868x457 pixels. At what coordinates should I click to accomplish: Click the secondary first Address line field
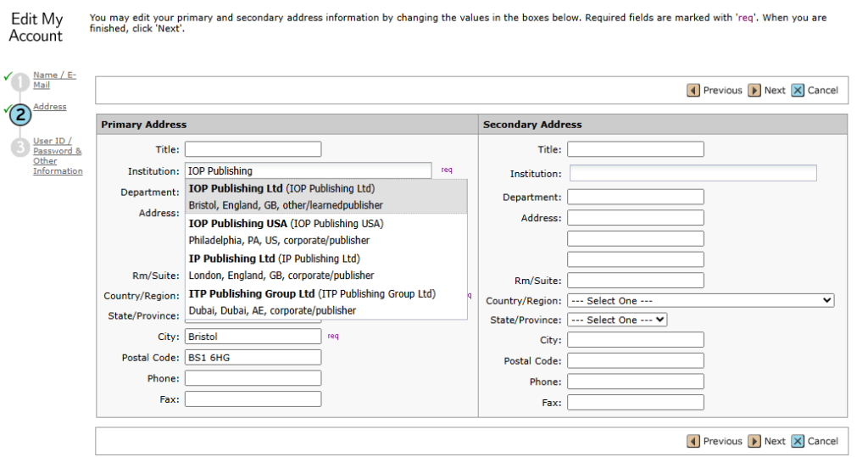[636, 218]
